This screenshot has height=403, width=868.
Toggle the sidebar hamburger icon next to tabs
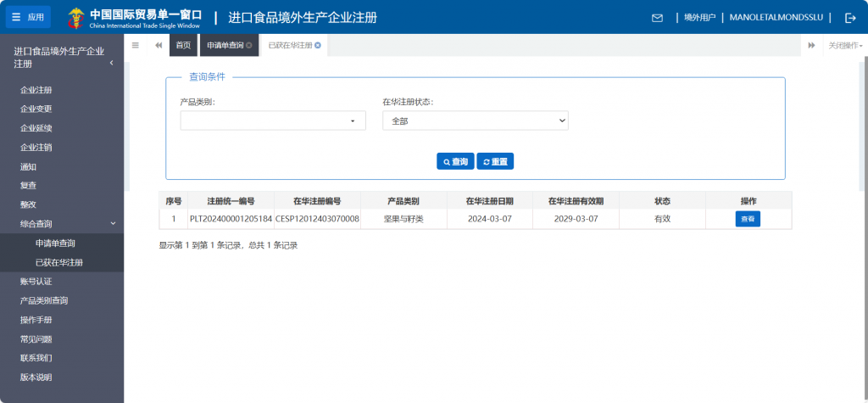point(135,46)
